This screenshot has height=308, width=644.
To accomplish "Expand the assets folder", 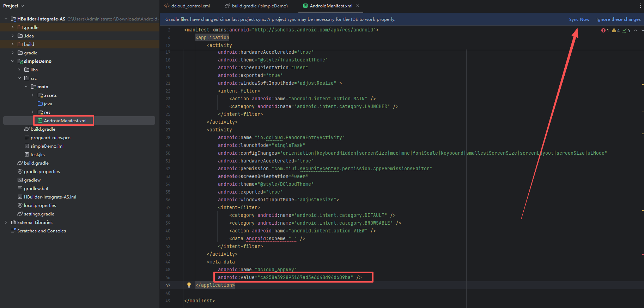I will tap(33, 95).
